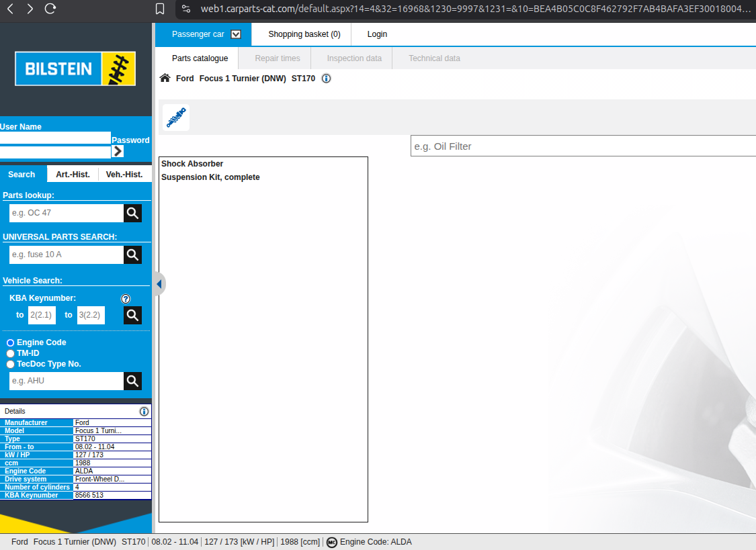Collapse the left sidebar with arrow handle

coord(159,284)
